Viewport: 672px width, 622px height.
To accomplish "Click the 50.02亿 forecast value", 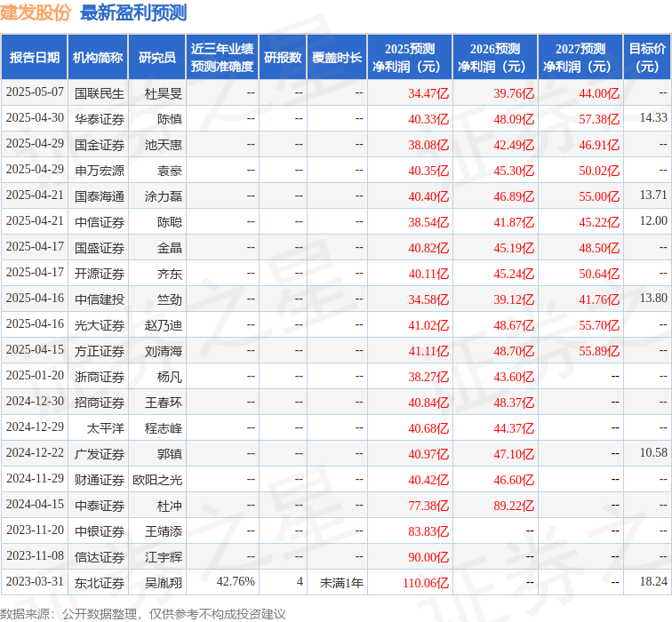I will (599, 171).
